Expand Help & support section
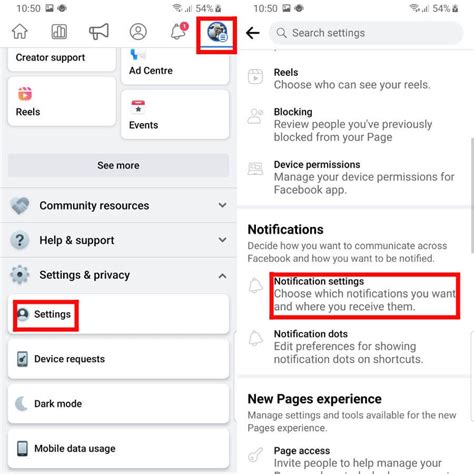 pos(118,240)
